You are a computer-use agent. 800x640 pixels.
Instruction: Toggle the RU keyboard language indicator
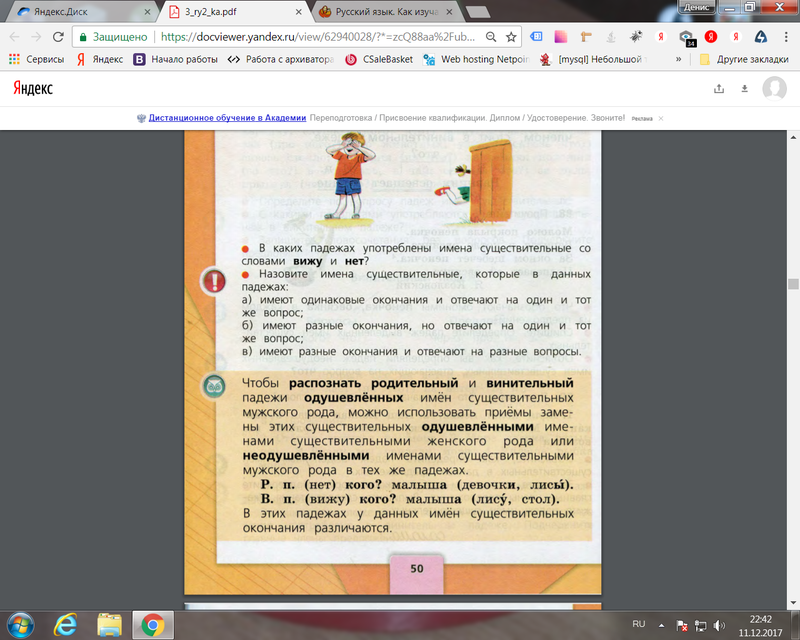[x=638, y=624]
